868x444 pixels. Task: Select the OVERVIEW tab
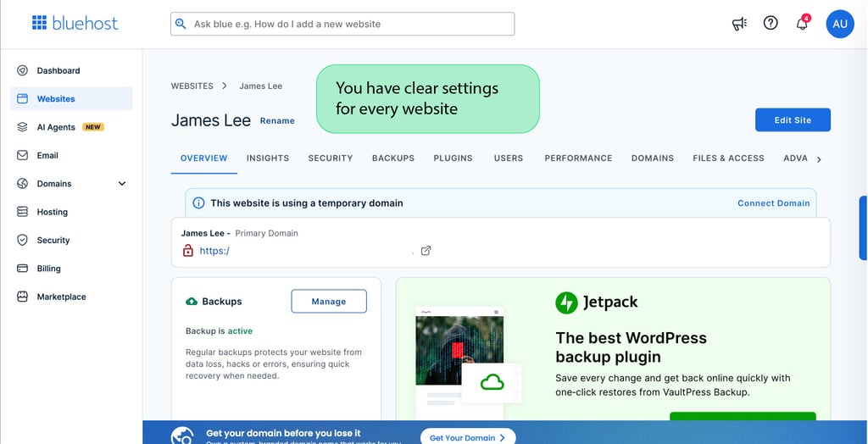click(x=203, y=158)
